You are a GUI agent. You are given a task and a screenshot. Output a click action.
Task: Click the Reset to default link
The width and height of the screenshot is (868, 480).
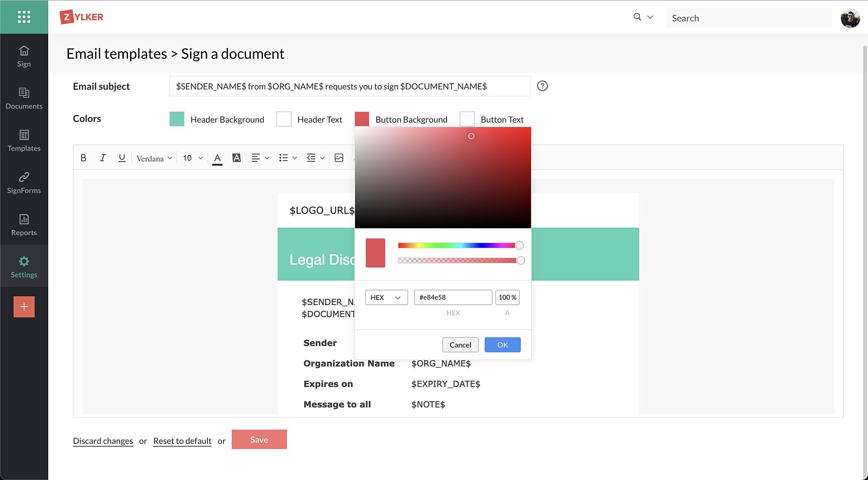tap(182, 441)
